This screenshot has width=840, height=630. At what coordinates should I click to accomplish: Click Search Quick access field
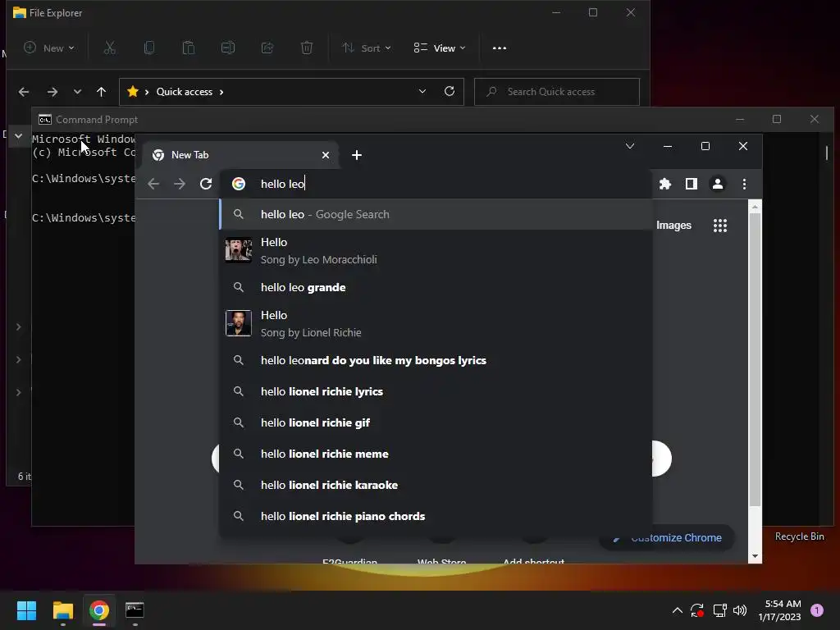pyautogui.click(x=557, y=92)
